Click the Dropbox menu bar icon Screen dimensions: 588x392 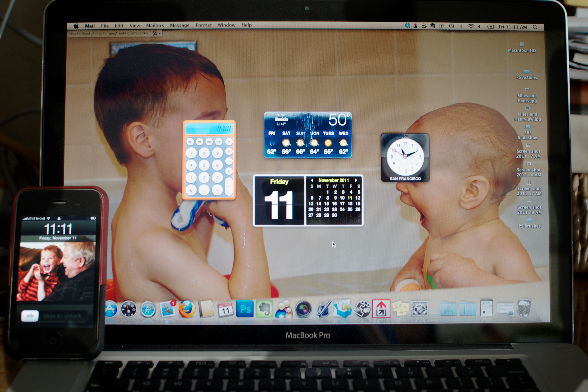[407, 26]
